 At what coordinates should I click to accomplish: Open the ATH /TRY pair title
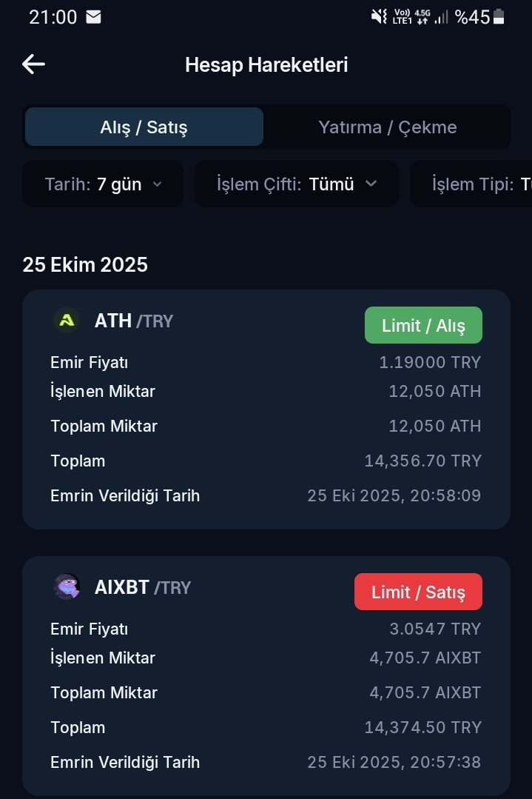(x=133, y=321)
